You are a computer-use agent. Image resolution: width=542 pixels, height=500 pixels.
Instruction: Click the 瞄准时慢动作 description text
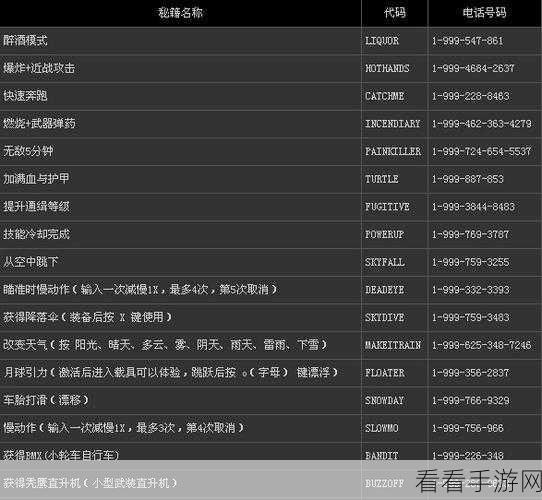coord(140,289)
